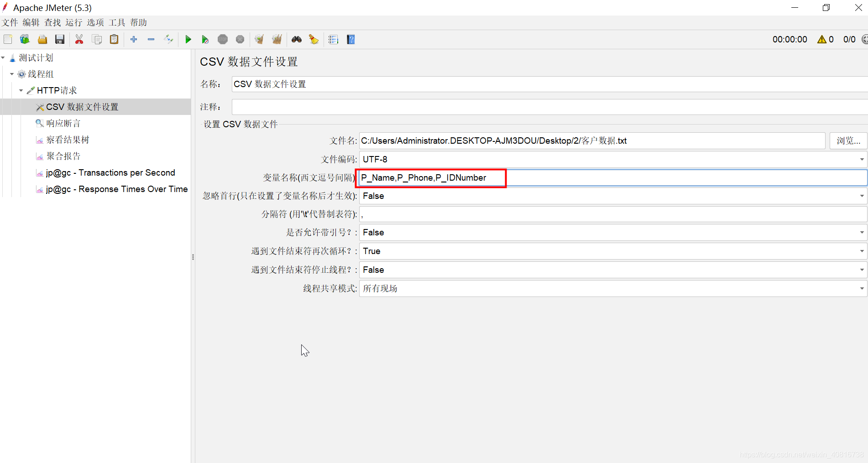
Task: Select jp@gc - Response Times Over Time item
Action: click(116, 189)
